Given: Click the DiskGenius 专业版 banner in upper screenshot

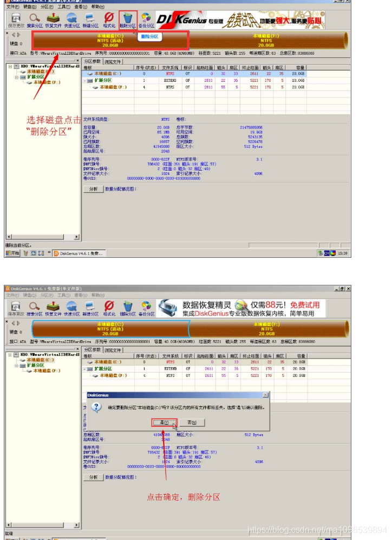Looking at the screenshot, I should click(240, 20).
